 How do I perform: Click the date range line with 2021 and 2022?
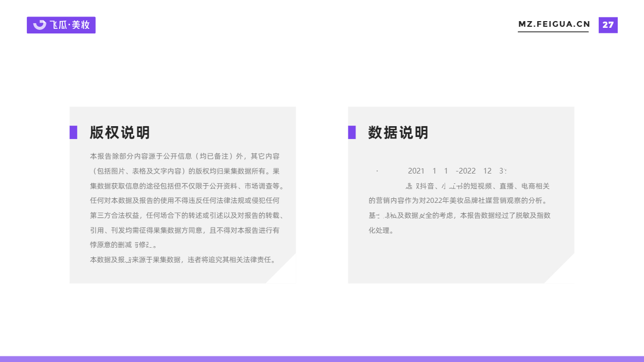[x=441, y=171]
